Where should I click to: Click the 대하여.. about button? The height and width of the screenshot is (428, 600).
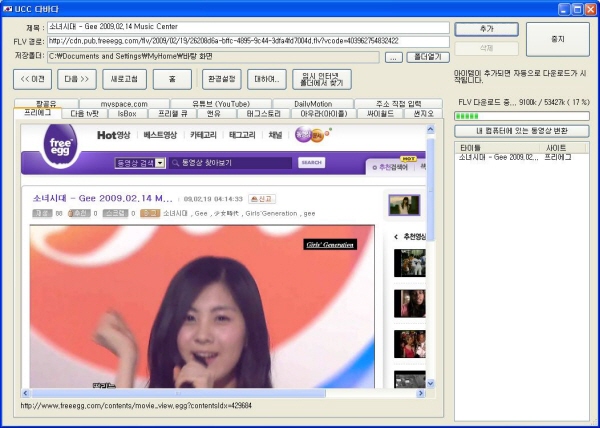(x=267, y=79)
